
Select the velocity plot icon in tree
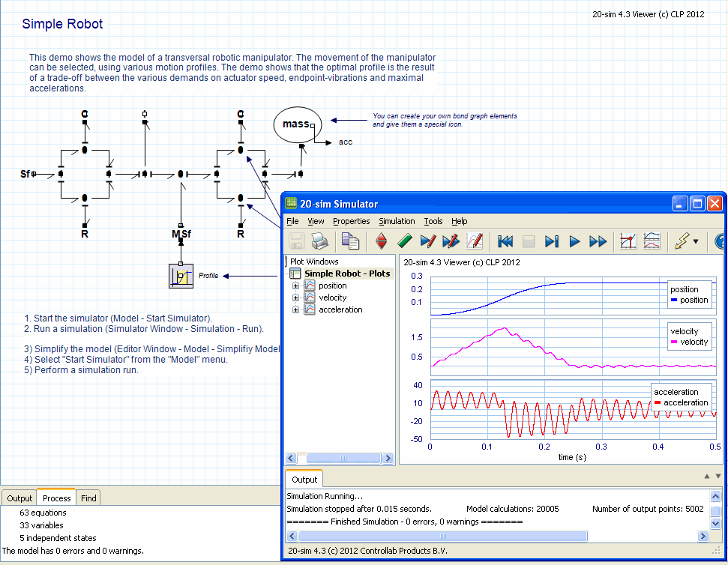tap(310, 297)
